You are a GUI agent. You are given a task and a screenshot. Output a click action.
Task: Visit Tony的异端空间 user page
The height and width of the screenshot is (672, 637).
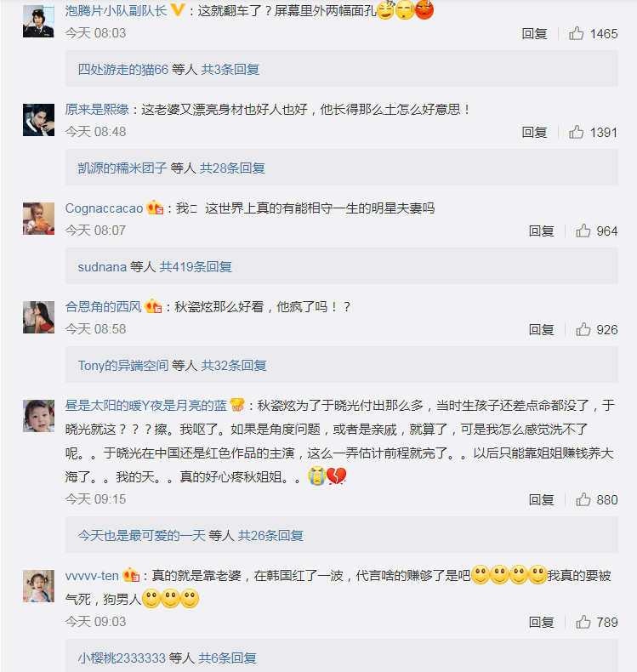pyautogui.click(x=123, y=366)
